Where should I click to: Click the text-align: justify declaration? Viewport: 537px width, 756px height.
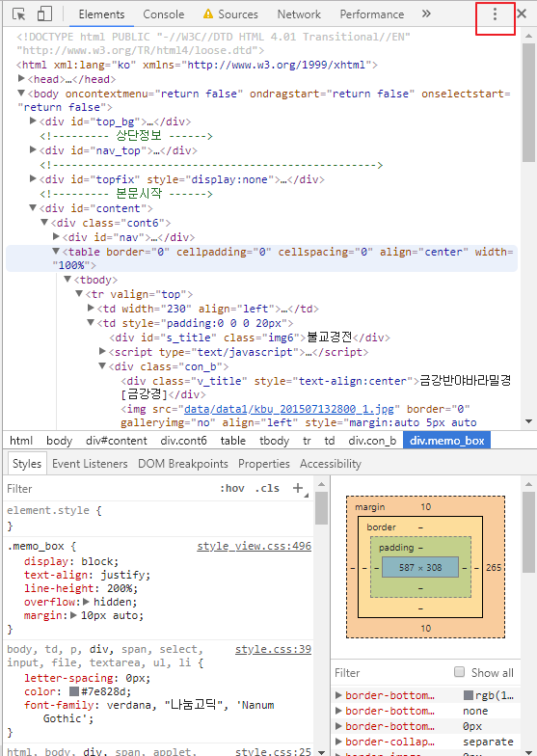87,575
